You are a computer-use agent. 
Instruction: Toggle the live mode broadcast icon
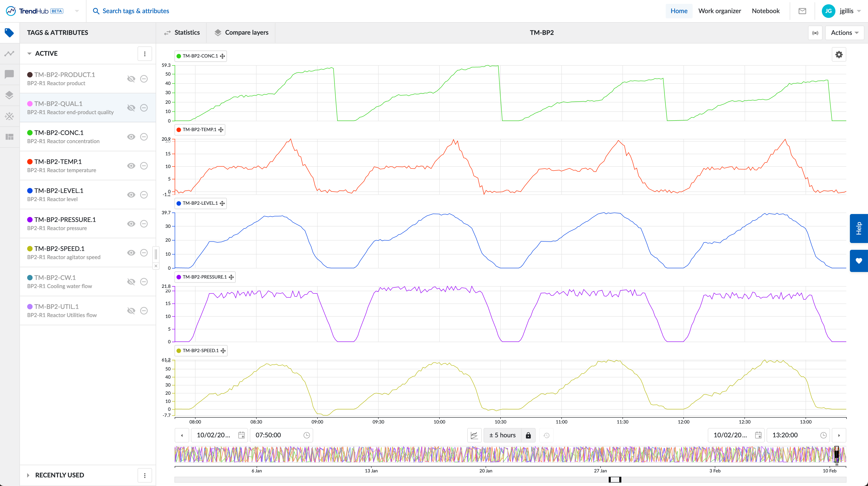815,33
